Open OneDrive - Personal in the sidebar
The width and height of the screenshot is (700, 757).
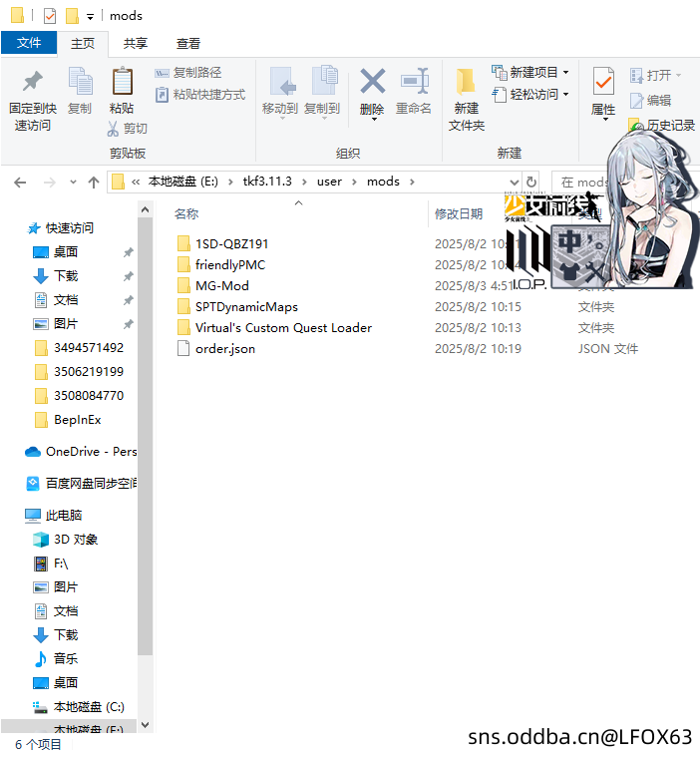pos(91,452)
